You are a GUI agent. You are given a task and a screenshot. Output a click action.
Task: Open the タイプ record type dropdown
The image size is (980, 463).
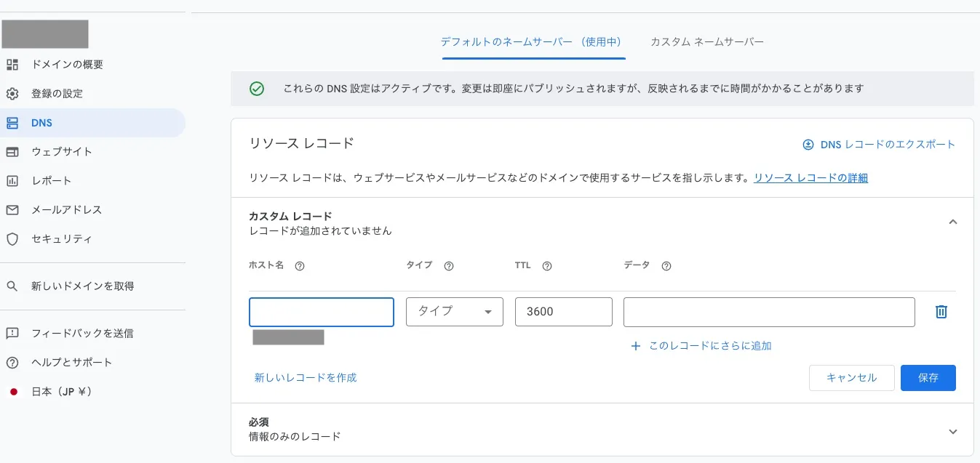454,311
